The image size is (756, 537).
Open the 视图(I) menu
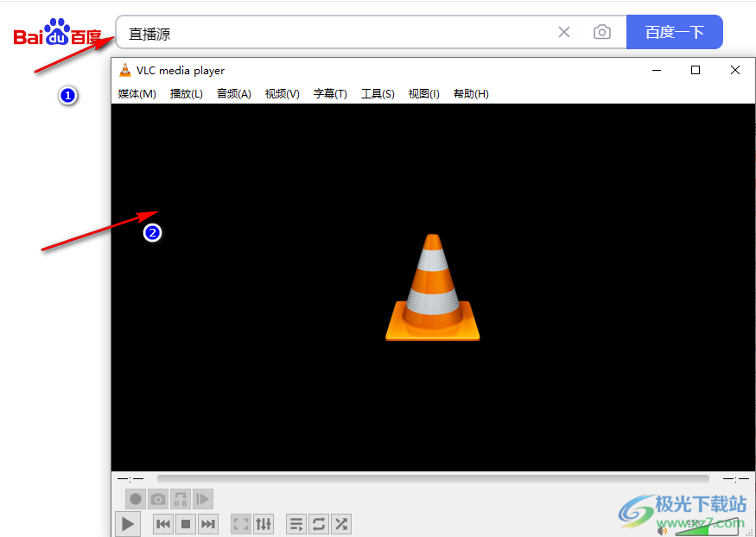(x=424, y=94)
